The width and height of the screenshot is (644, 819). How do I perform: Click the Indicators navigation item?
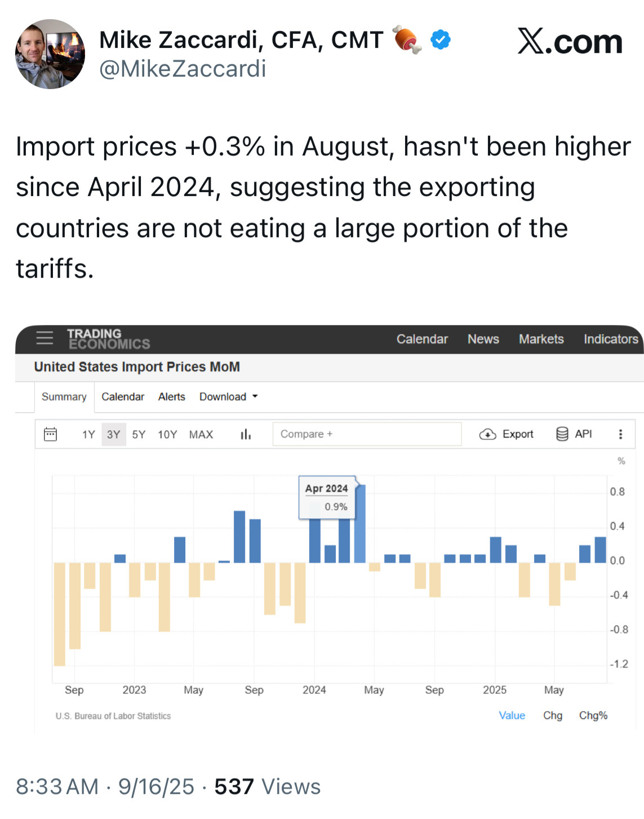click(x=611, y=339)
